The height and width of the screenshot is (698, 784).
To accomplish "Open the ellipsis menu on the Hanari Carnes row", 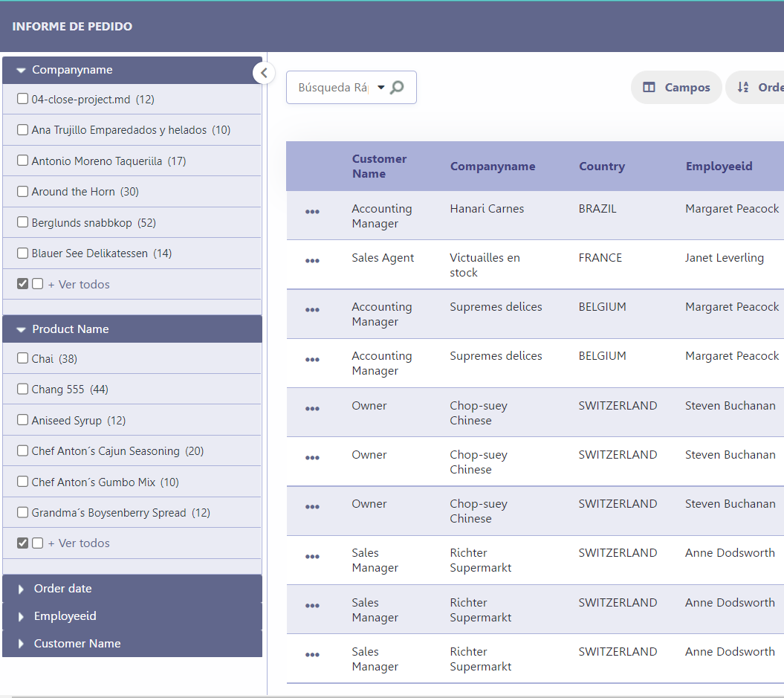I will pos(312,211).
